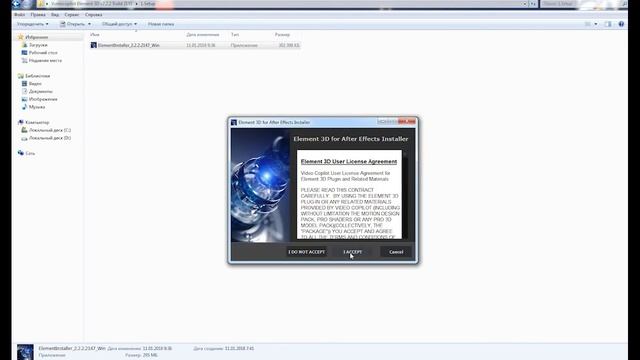Click the address bar refresh button
The image size is (640, 360).
pos(533,4)
